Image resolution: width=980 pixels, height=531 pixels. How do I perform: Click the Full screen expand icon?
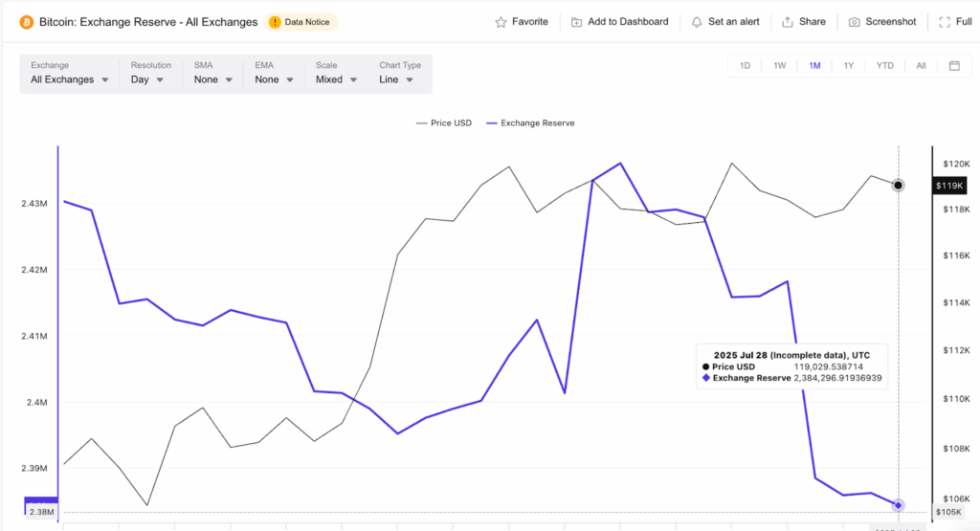944,22
